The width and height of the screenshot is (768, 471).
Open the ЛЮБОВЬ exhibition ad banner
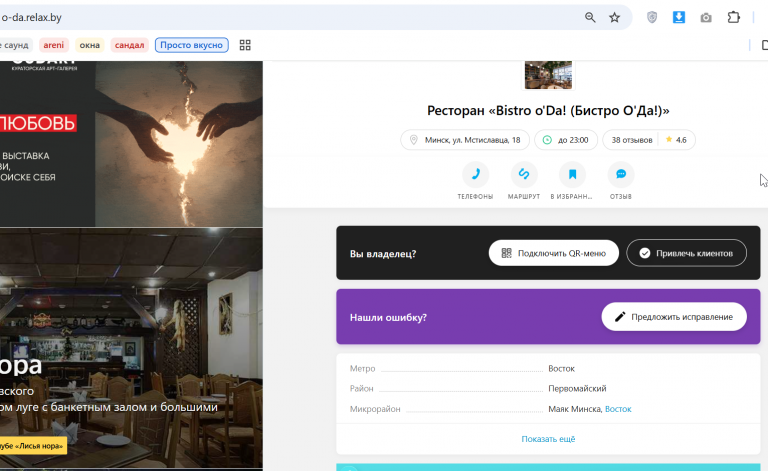(131, 144)
